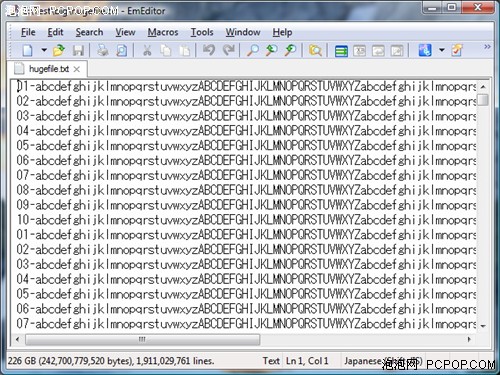Open the Window menu
This screenshot has width=500, height=375.
[243, 32]
